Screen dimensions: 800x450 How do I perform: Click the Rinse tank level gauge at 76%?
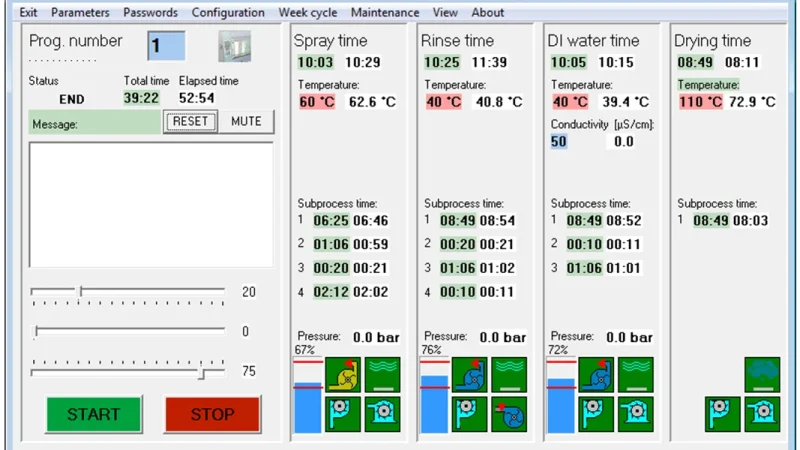click(434, 395)
